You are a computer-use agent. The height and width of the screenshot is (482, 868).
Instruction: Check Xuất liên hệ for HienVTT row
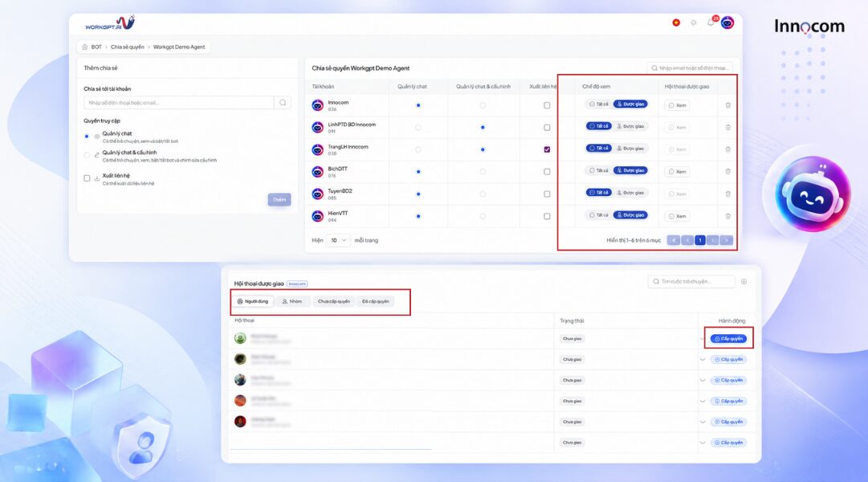pyautogui.click(x=547, y=216)
